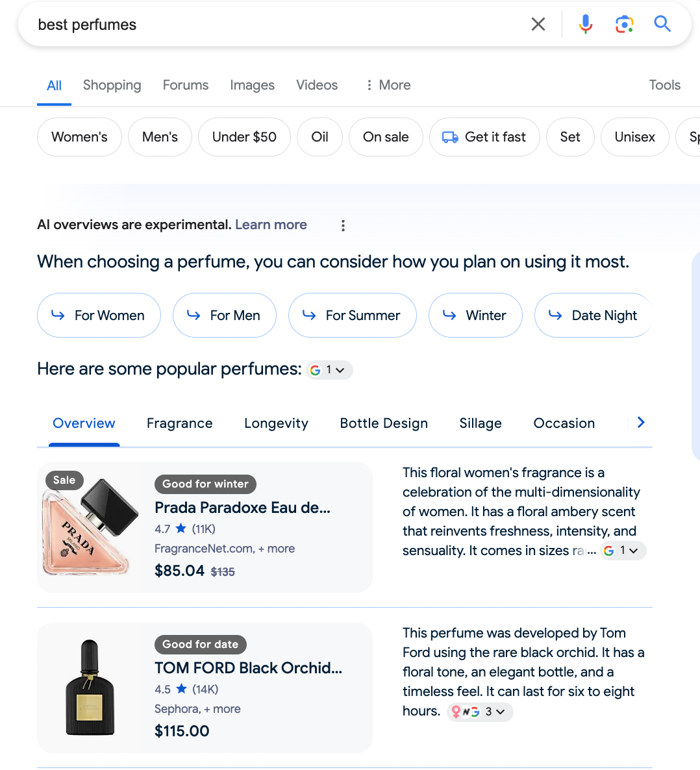This screenshot has width=700, height=770.
Task: Click the $85.04 price
Action: pyautogui.click(x=179, y=571)
